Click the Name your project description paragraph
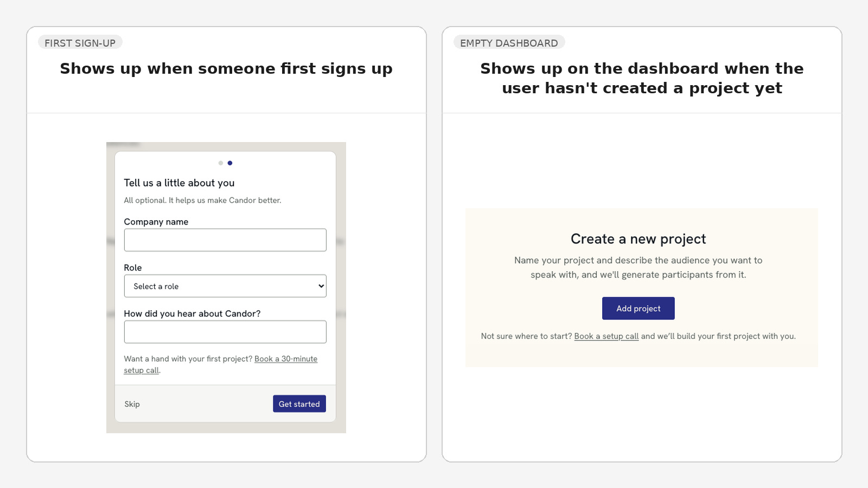This screenshot has height=488, width=868. [639, 267]
